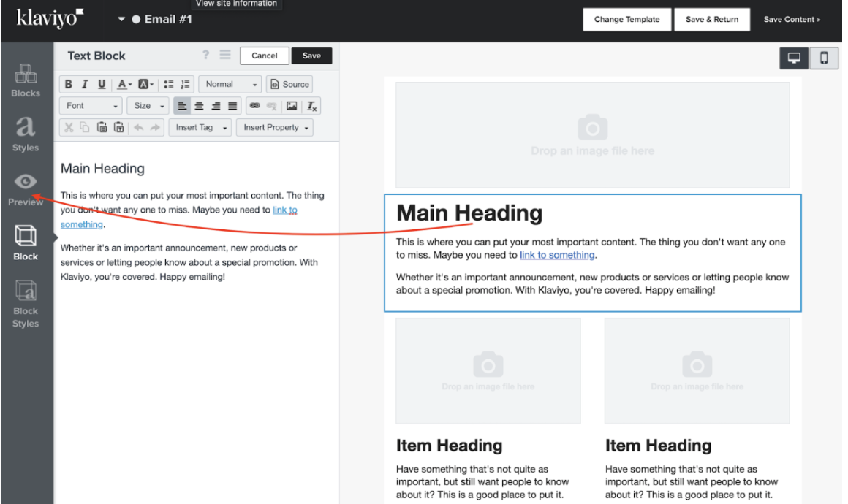Open the text color picker
The width and height of the screenshot is (848, 504).
coord(124,84)
